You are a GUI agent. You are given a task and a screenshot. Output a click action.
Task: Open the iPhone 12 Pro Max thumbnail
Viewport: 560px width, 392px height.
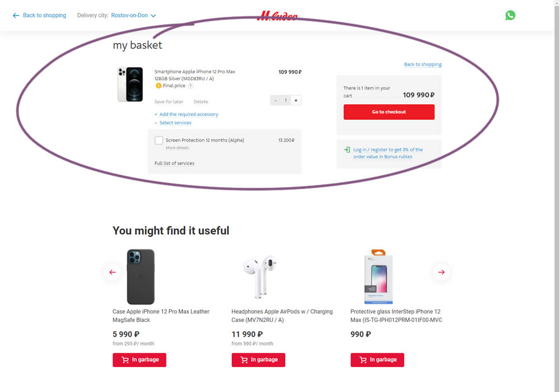(x=130, y=85)
